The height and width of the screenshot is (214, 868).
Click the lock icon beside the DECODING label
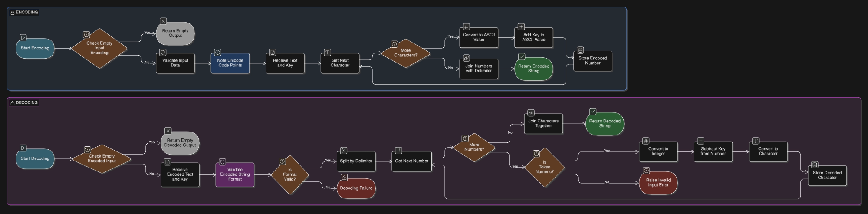13,103
